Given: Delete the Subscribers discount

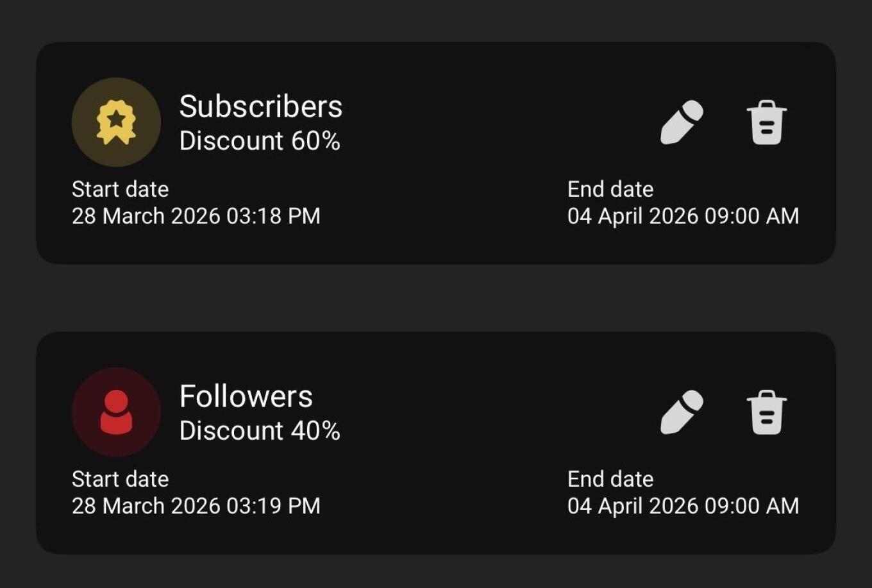Looking at the screenshot, I should 766,122.
